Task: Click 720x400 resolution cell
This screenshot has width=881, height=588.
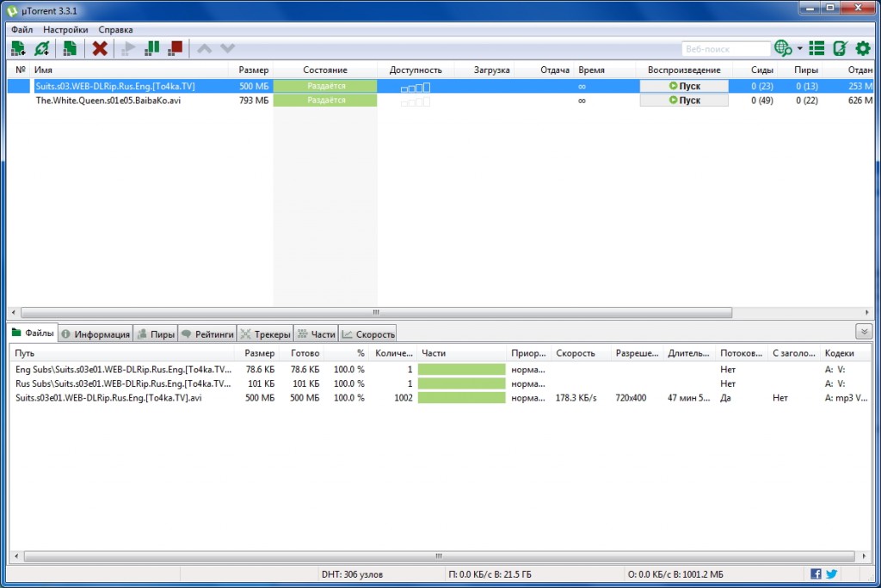Action: pos(631,398)
